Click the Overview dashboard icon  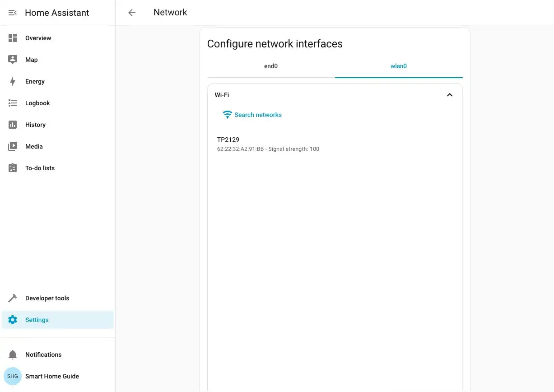click(13, 38)
